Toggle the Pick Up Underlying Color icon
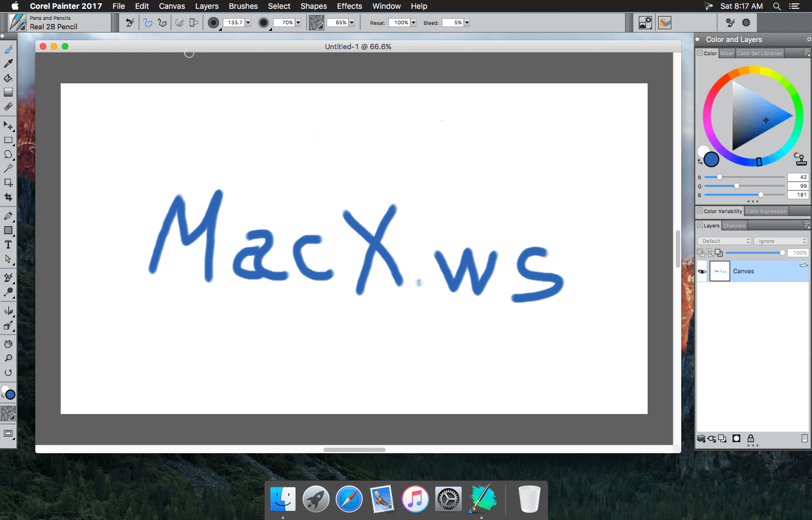Viewport: 812px width, 520px height. [710, 253]
